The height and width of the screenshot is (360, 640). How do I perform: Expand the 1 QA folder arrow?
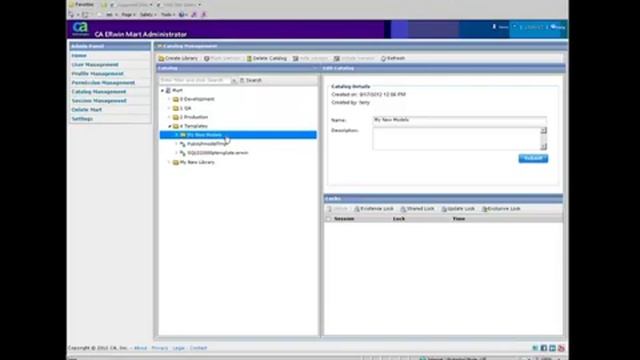pos(169,108)
